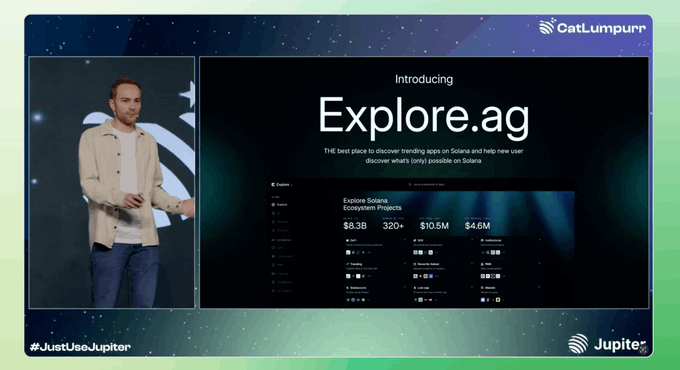Click the Introducing heading text
Image resolution: width=680 pixels, height=370 pixels.
[x=424, y=79]
